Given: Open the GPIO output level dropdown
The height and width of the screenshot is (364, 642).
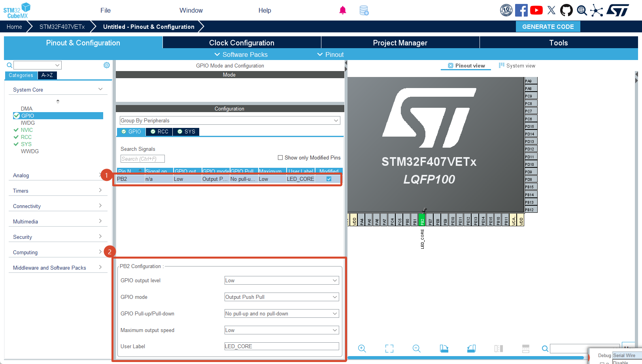Looking at the screenshot, I should tap(282, 281).
